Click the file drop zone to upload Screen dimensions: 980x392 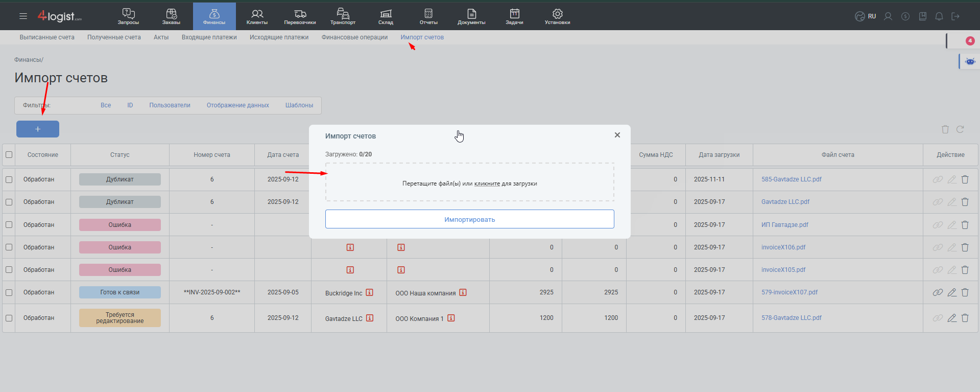point(469,182)
